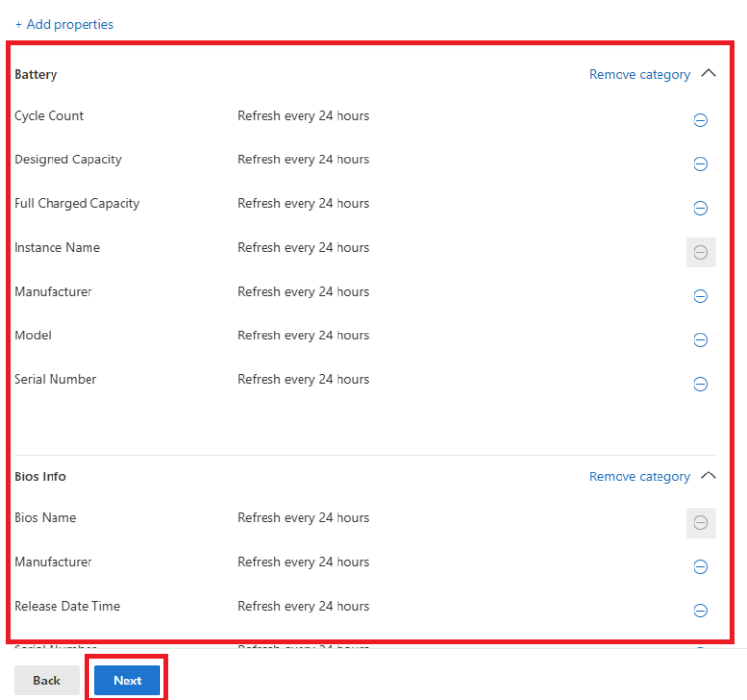The height and width of the screenshot is (700, 747).
Task: Click the greyed remove icon for Bios Name
Action: click(700, 523)
